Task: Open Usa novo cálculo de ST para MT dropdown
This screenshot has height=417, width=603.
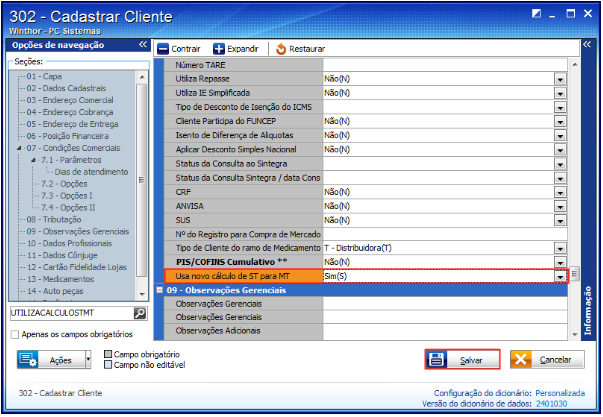Action: tap(560, 276)
